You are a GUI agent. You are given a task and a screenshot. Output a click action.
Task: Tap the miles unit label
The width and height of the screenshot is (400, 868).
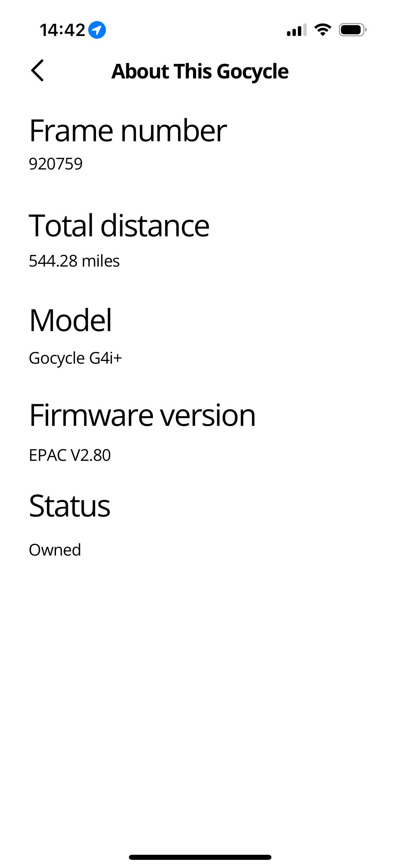click(101, 261)
